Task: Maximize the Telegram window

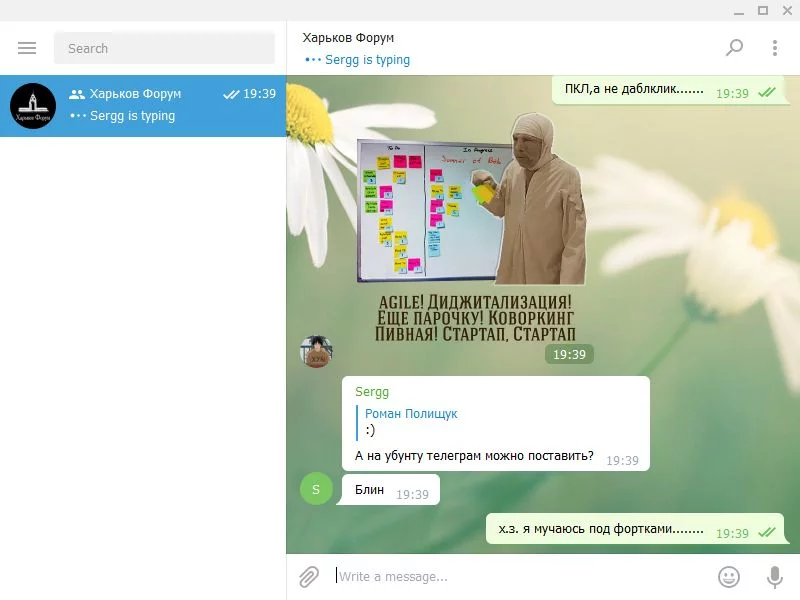Action: [x=763, y=11]
